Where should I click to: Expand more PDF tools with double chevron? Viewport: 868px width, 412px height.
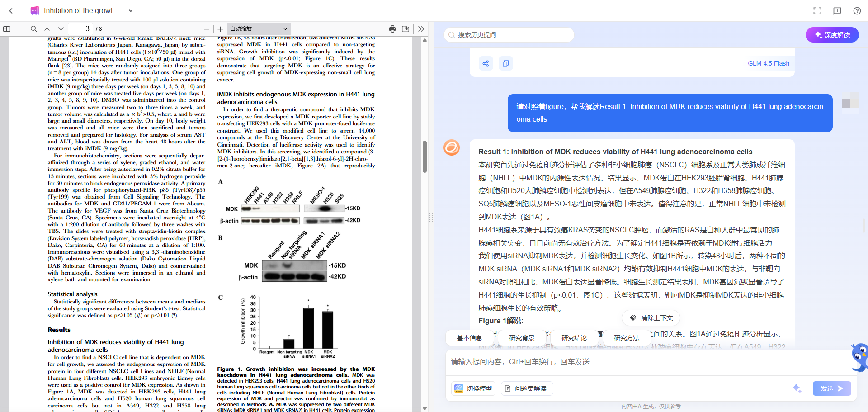tap(421, 29)
